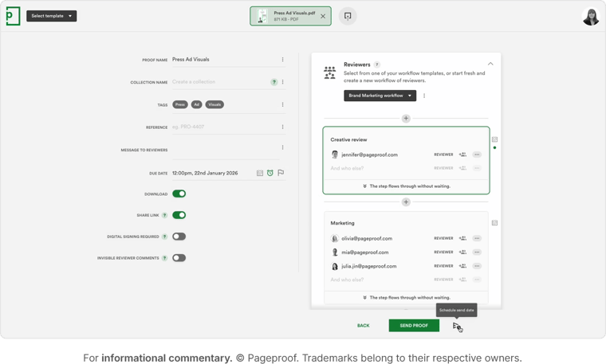Select the Visuals tag

[x=214, y=104]
